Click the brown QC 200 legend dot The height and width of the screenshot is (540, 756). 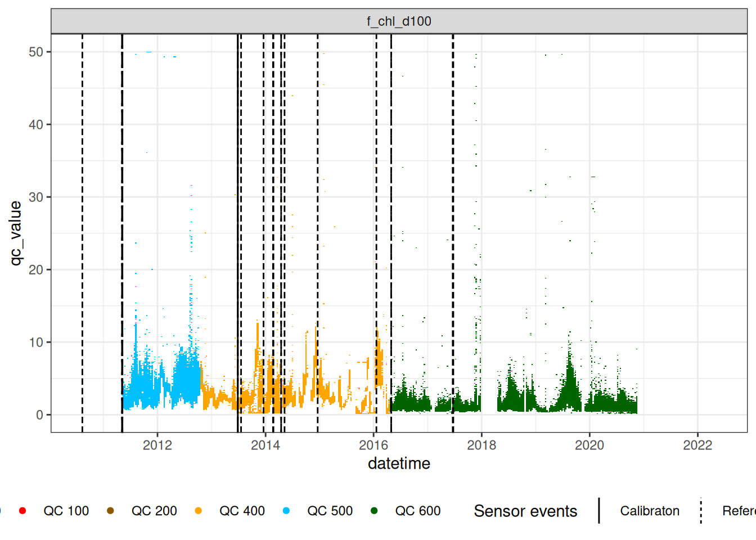click(x=110, y=511)
